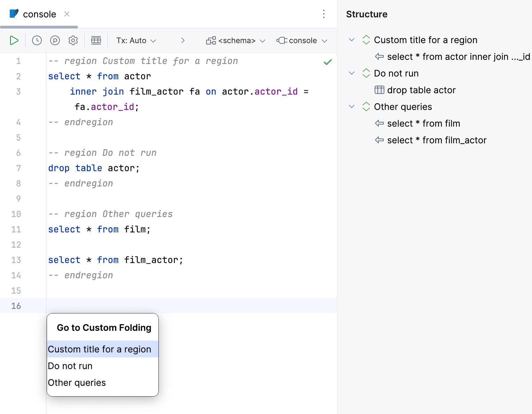This screenshot has width=532, height=414.
Task: Run the query with the Execute icon
Action: coord(14,40)
